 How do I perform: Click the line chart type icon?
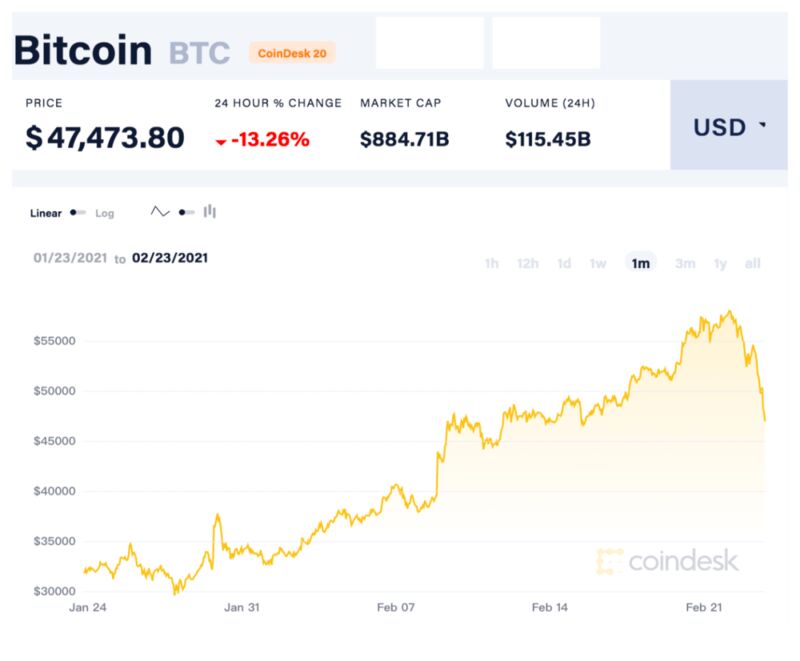coord(160,212)
